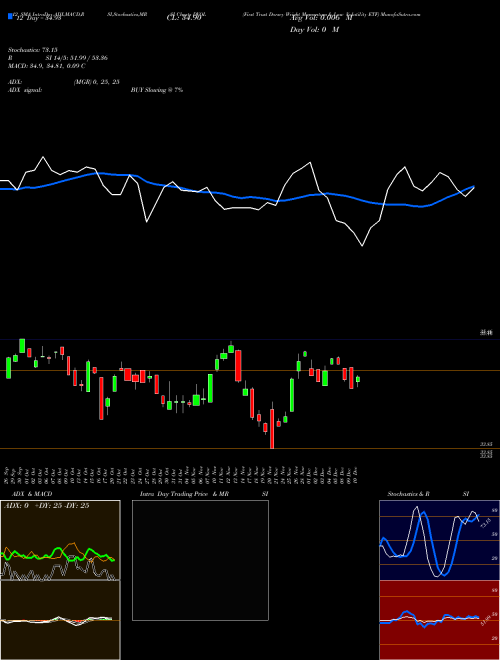Click the '(MGR) 0, 25, 25' ADX values

96,82
